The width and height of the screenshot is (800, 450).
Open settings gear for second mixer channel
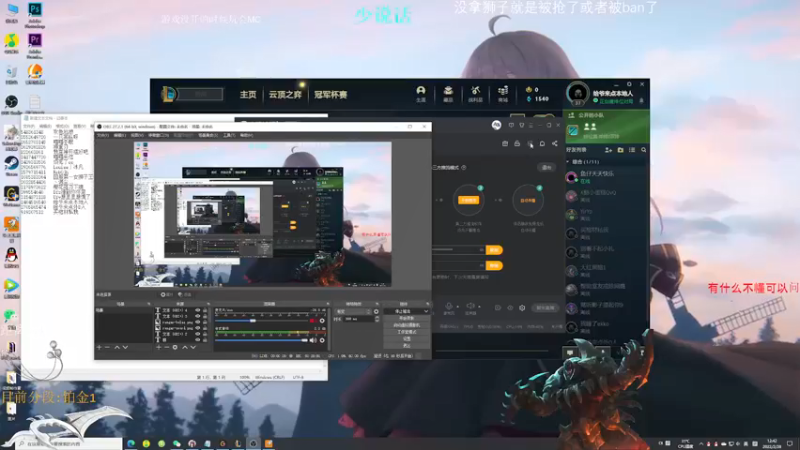coord(322,340)
